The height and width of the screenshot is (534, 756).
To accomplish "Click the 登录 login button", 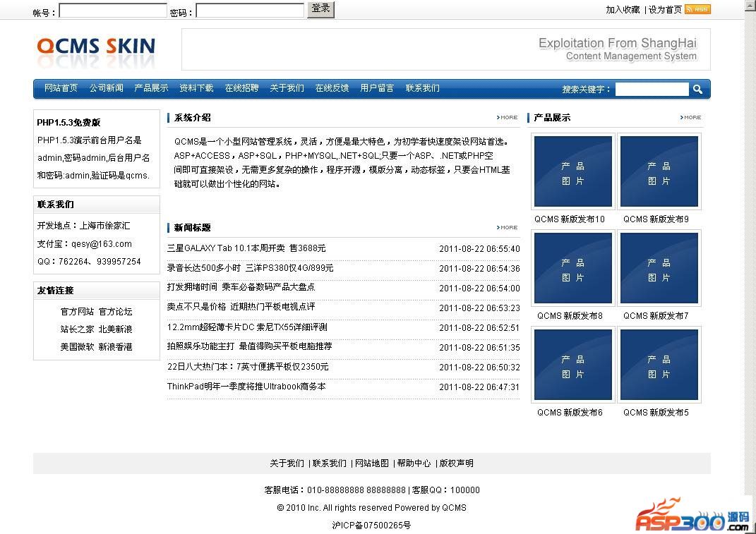I will click(x=320, y=9).
